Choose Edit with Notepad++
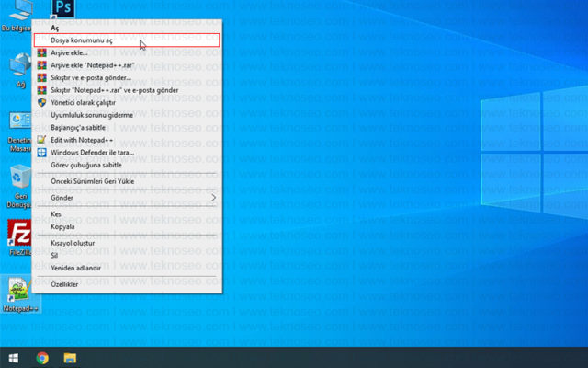Viewport: 588px width, 368px height. (127, 140)
